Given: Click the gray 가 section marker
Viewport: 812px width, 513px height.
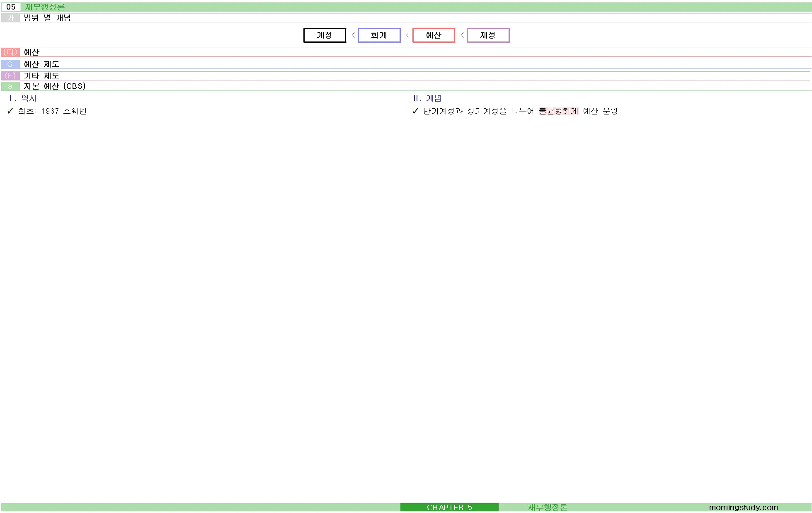Looking at the screenshot, I should pos(10,18).
